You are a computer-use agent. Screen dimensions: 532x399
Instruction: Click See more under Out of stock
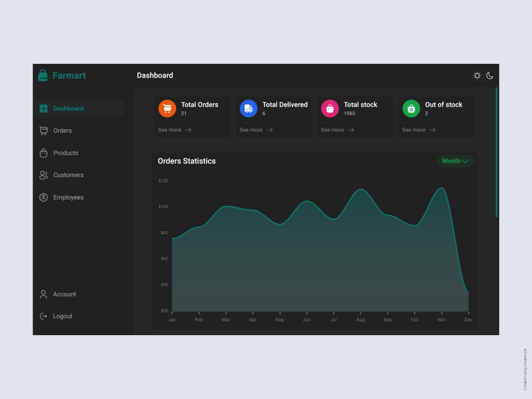(413, 130)
